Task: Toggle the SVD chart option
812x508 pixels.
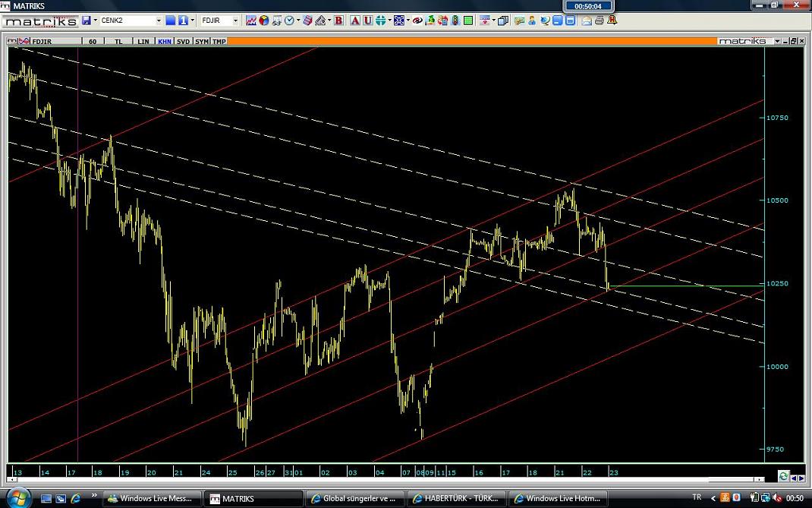Action: [183, 42]
